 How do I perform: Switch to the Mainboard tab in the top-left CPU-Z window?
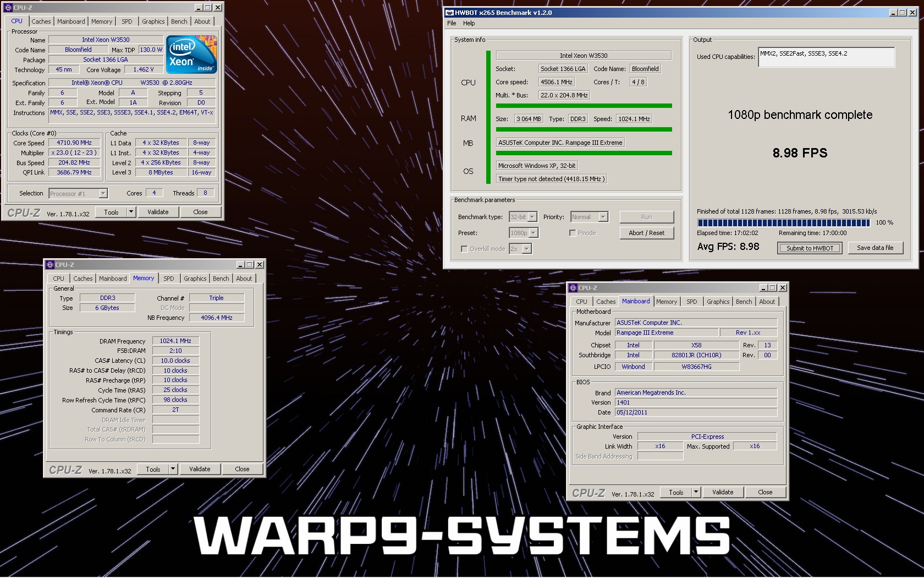[71, 21]
